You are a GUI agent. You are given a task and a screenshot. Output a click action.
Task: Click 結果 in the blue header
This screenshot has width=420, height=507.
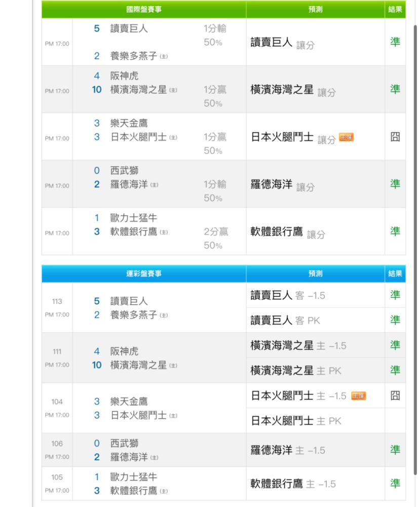395,274
